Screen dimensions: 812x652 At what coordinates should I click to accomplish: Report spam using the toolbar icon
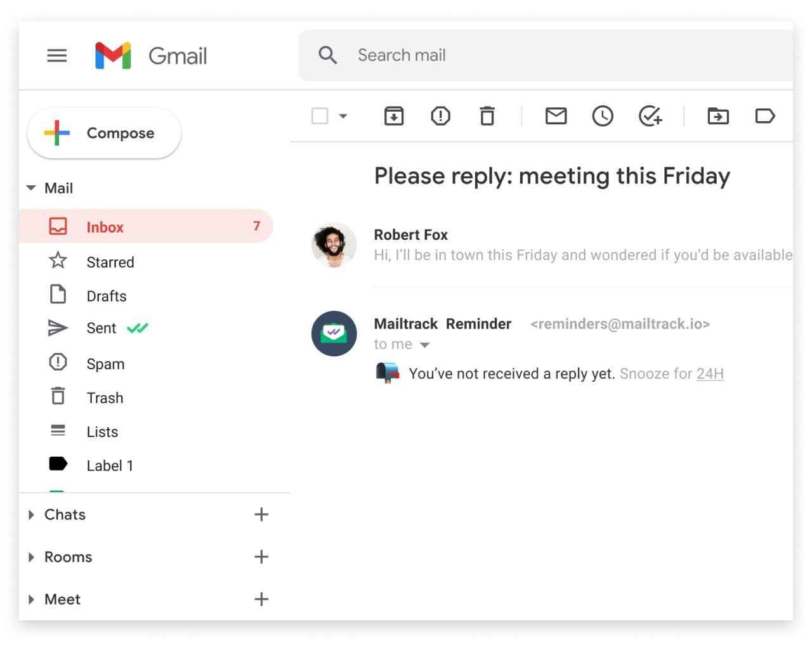(440, 116)
